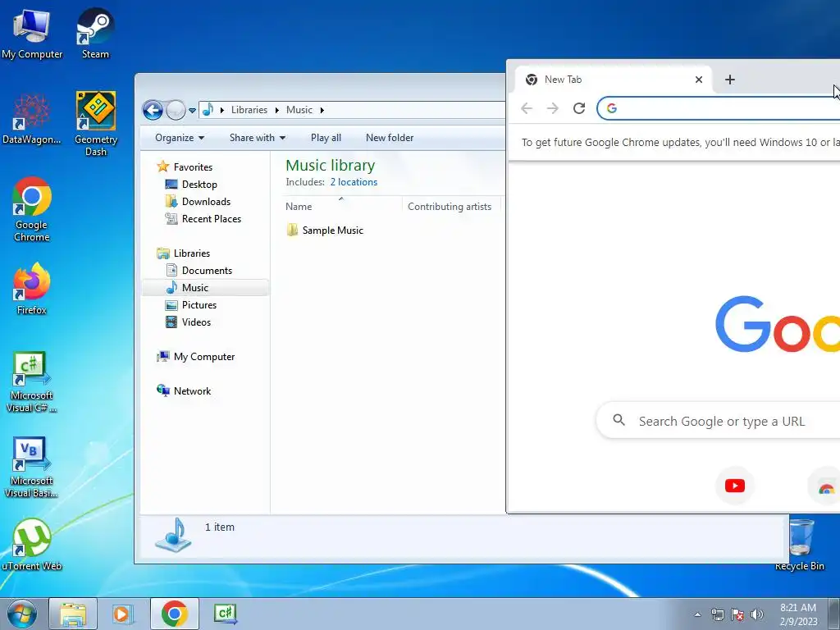Open Windows Media Player taskbar icon
The width and height of the screenshot is (840, 630).
click(123, 614)
